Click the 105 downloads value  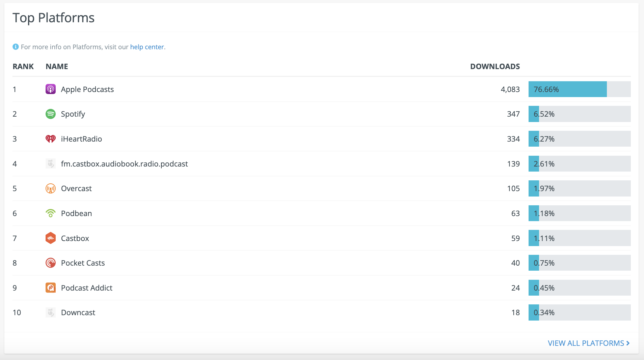point(513,188)
